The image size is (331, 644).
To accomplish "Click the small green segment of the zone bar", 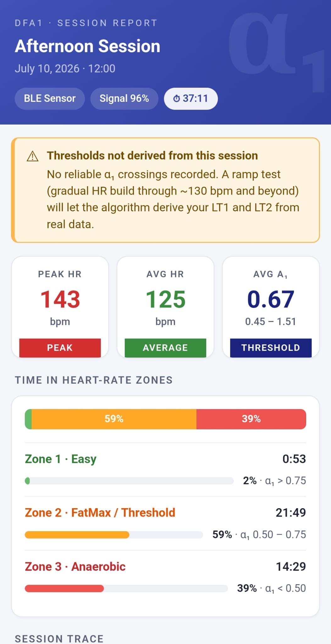I will 28,419.
